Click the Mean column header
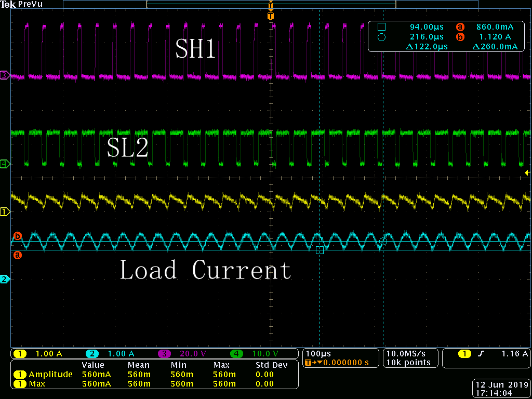The image size is (532, 399). [138, 365]
